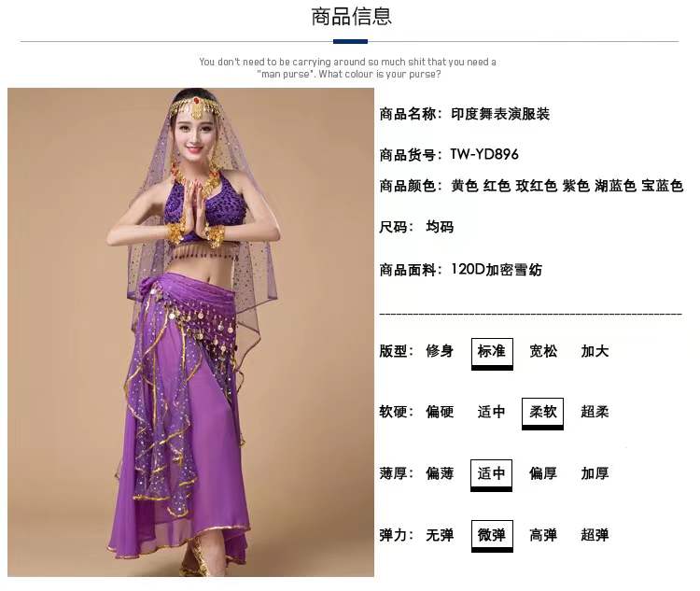Select the 宽松 fit option
The image size is (700, 591).
click(x=543, y=351)
